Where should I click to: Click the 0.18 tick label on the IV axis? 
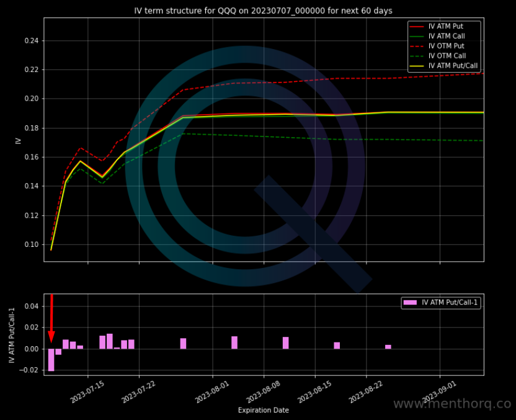[x=32, y=128]
